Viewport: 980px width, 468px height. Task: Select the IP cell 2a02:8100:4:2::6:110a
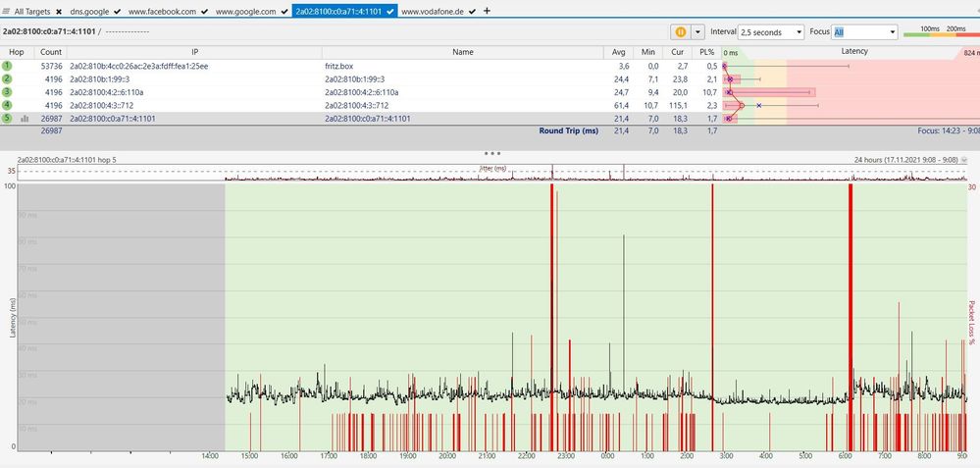[106, 92]
